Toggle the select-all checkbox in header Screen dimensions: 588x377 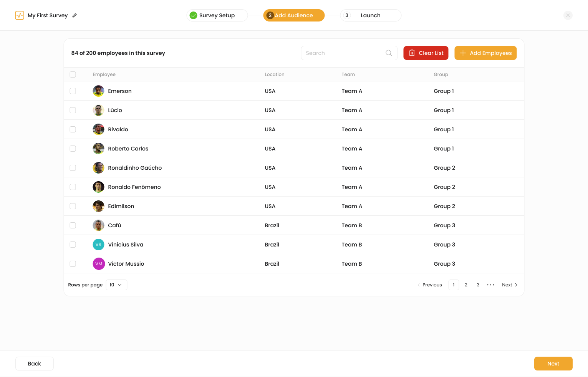point(73,74)
